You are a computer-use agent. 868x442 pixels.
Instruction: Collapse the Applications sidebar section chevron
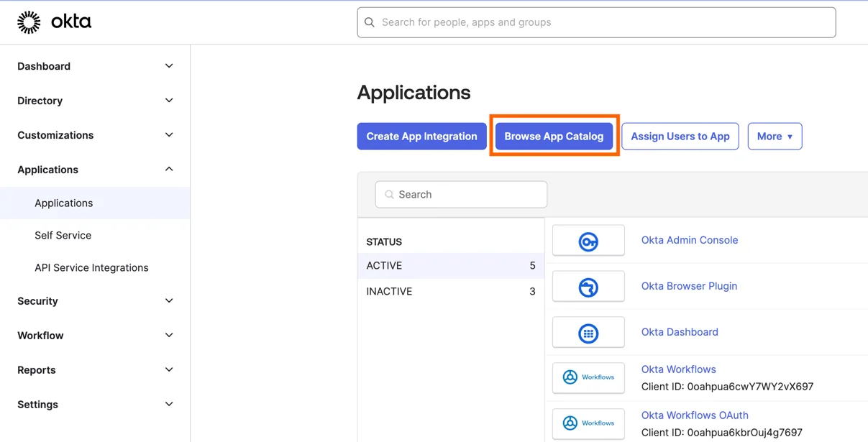(169, 170)
